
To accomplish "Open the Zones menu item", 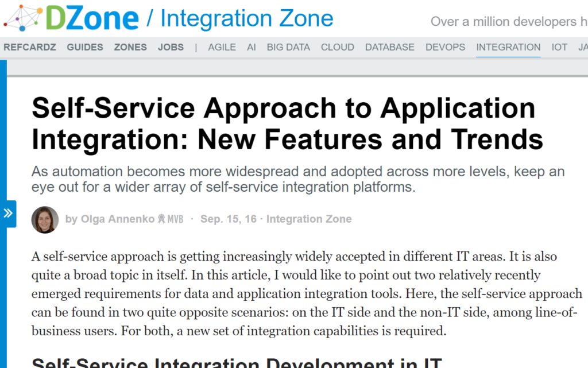I will 130,47.
